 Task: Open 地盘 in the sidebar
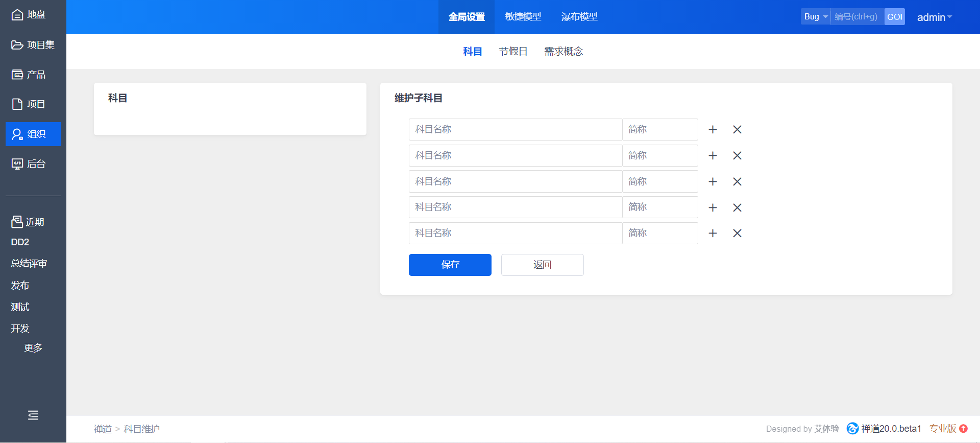(29, 15)
